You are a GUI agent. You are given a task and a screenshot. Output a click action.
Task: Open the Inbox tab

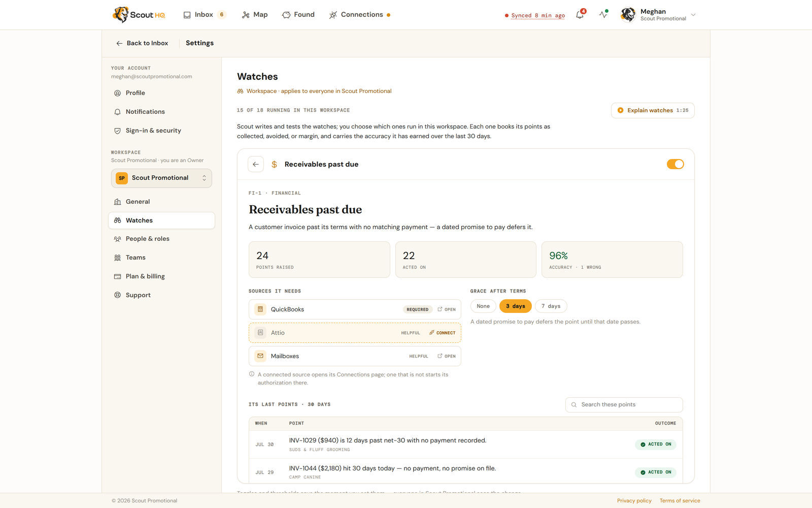point(204,15)
